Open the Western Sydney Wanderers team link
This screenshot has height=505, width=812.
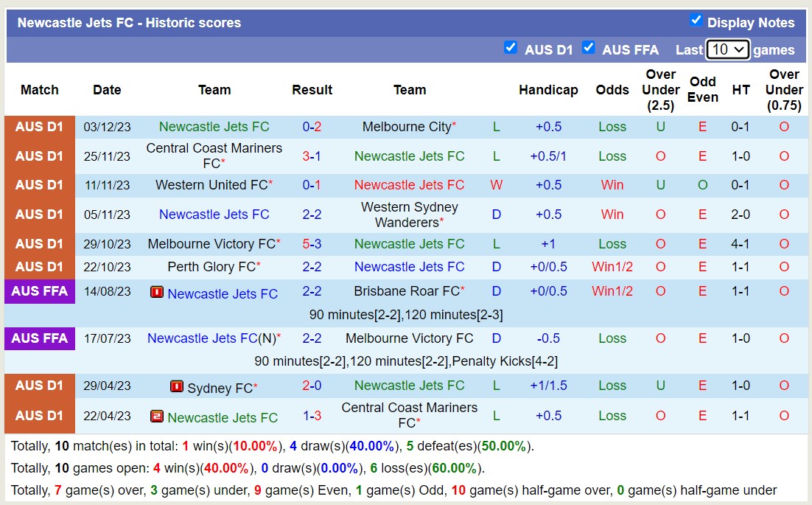pos(410,215)
